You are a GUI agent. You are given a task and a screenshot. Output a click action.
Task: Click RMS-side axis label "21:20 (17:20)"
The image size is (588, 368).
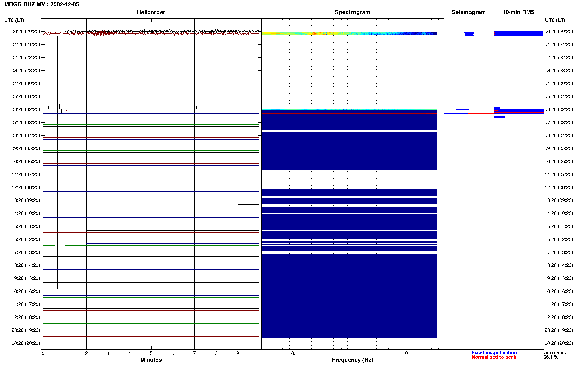(559, 304)
